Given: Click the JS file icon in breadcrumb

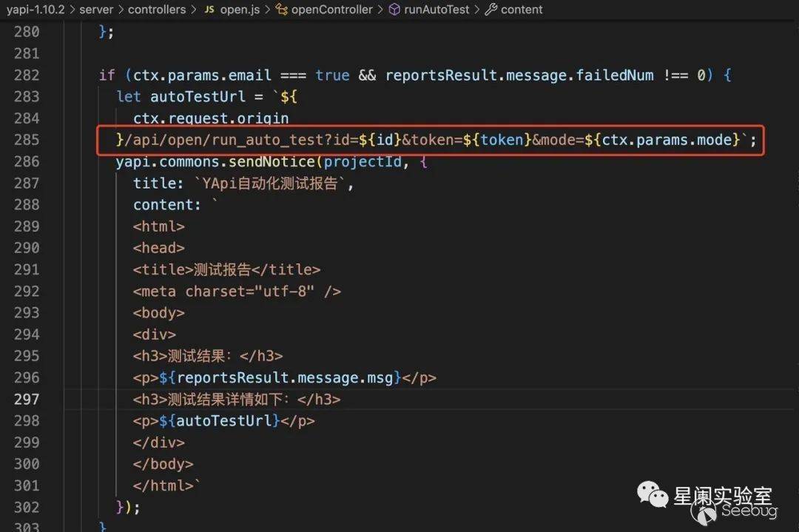Looking at the screenshot, I should coord(209,9).
